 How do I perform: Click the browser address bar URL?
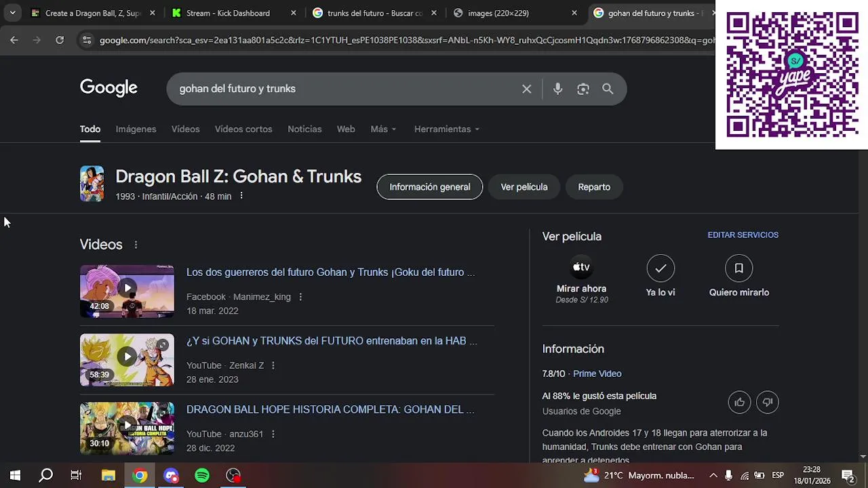[x=406, y=40]
